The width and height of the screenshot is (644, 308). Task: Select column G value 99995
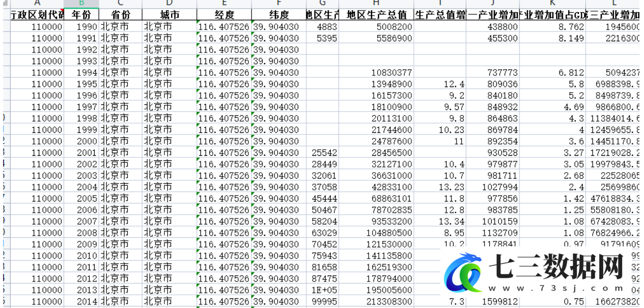point(322,301)
